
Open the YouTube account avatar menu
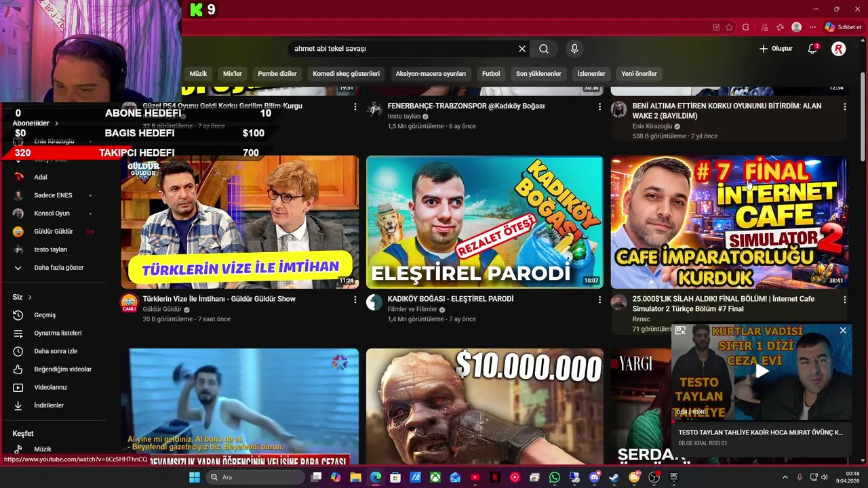pos(839,49)
